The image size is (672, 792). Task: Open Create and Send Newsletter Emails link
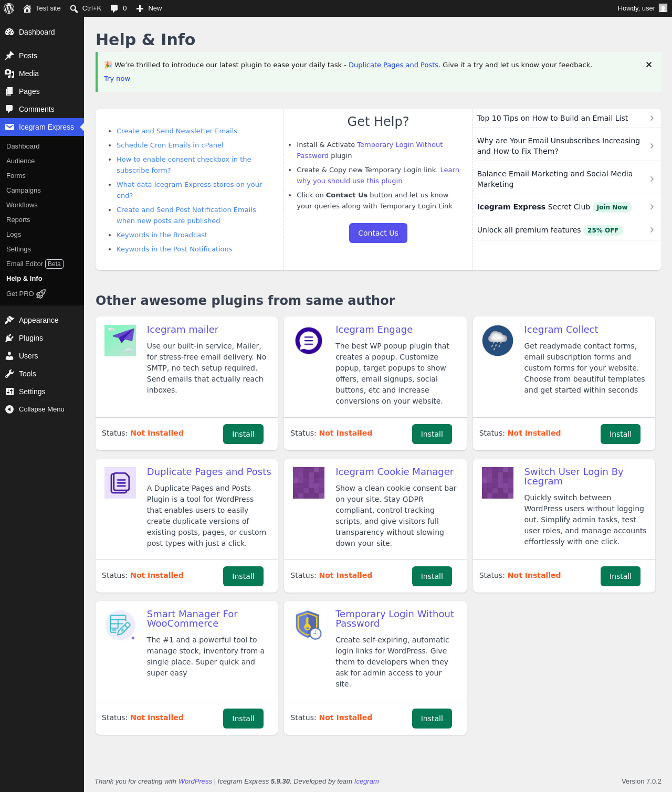tap(177, 131)
